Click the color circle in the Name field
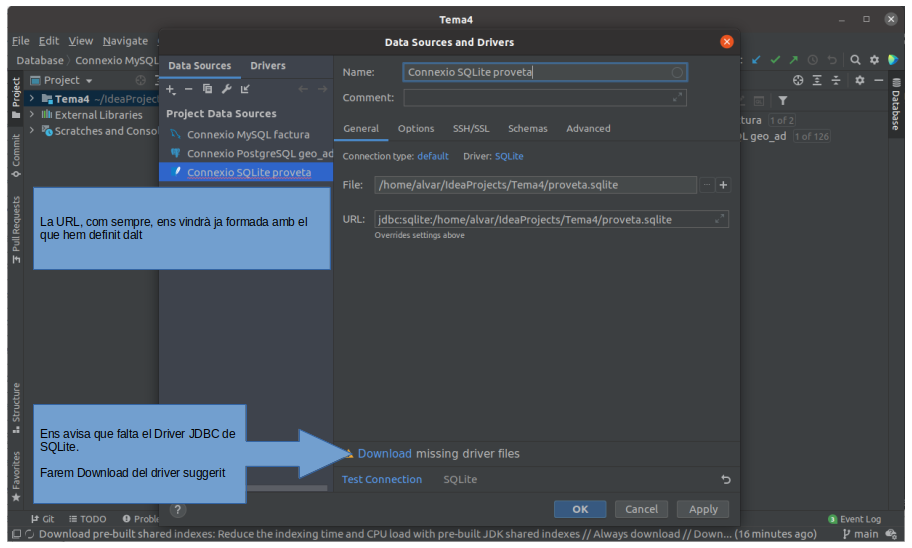The image size is (912, 548). (x=677, y=72)
